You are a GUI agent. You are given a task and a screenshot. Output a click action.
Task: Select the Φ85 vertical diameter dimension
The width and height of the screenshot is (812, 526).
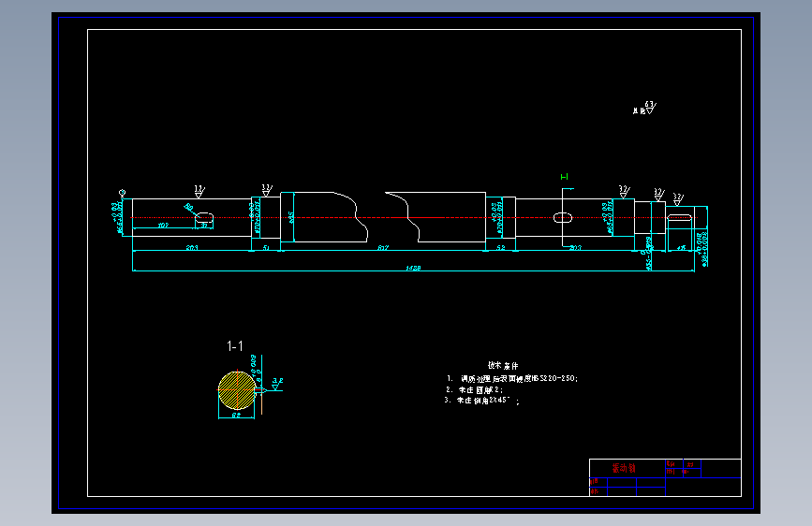[x=291, y=217]
